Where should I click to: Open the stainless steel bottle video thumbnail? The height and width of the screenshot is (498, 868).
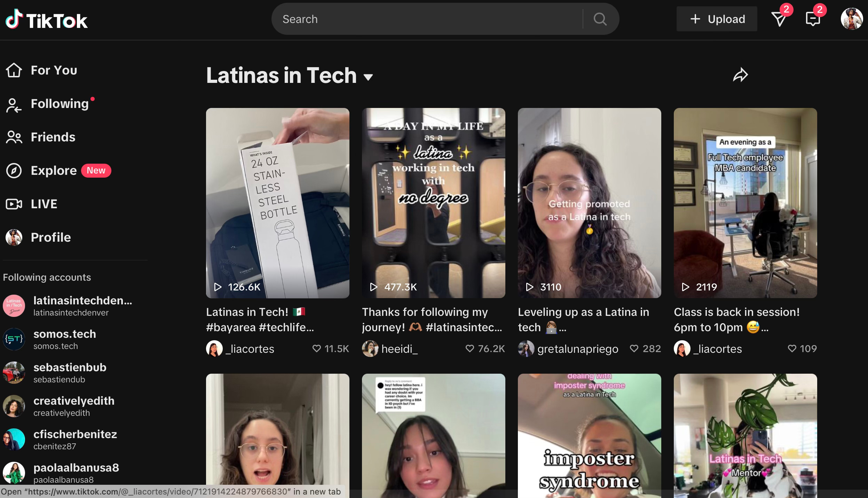[x=278, y=203]
